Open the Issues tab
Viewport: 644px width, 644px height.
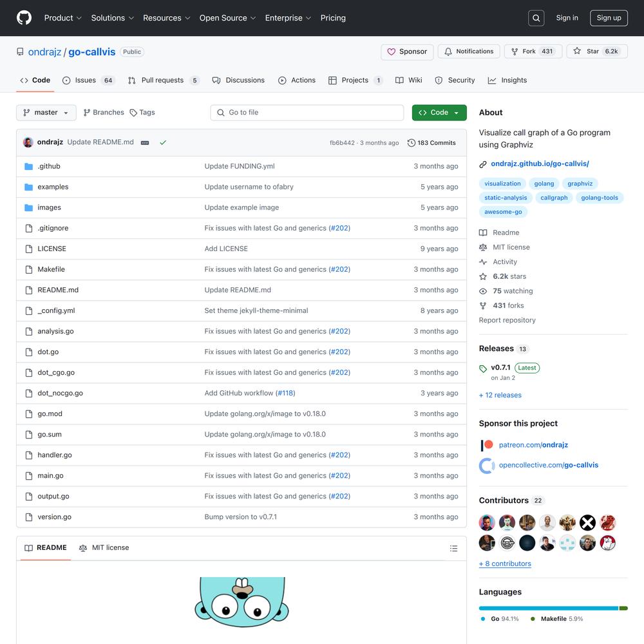tap(89, 80)
